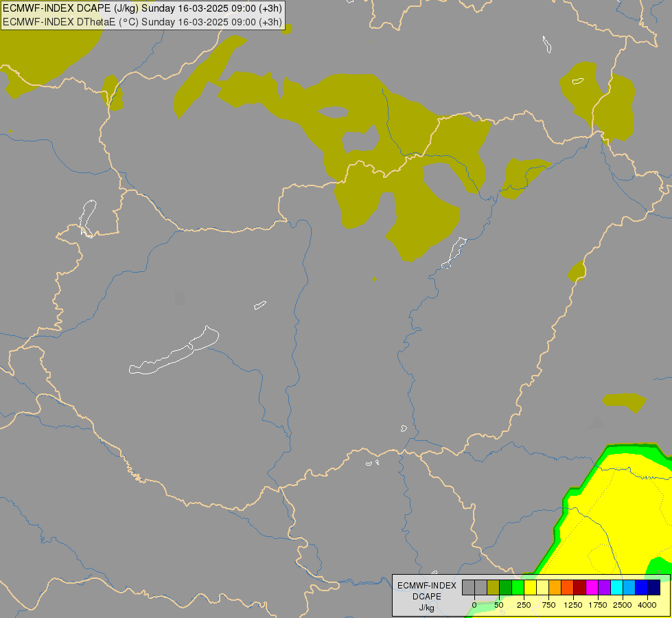Pick the orange-red legend swatch
This screenshot has height=618, width=672.
(568, 588)
